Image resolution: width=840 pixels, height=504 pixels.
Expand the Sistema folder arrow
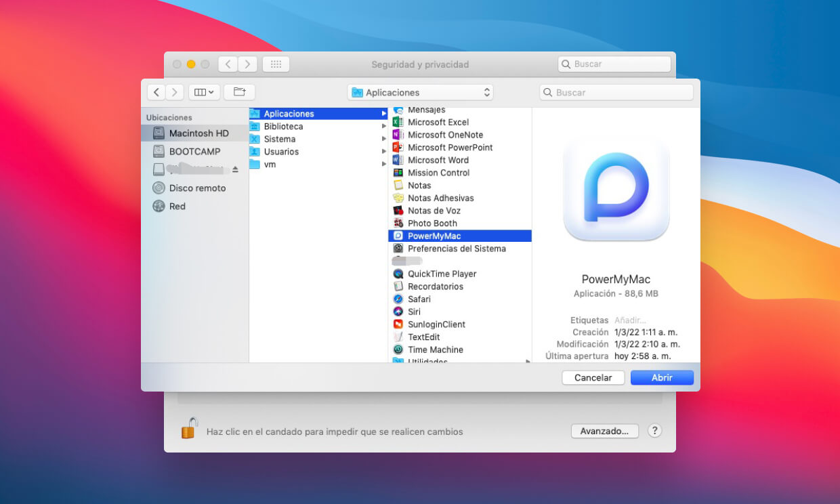pyautogui.click(x=384, y=139)
